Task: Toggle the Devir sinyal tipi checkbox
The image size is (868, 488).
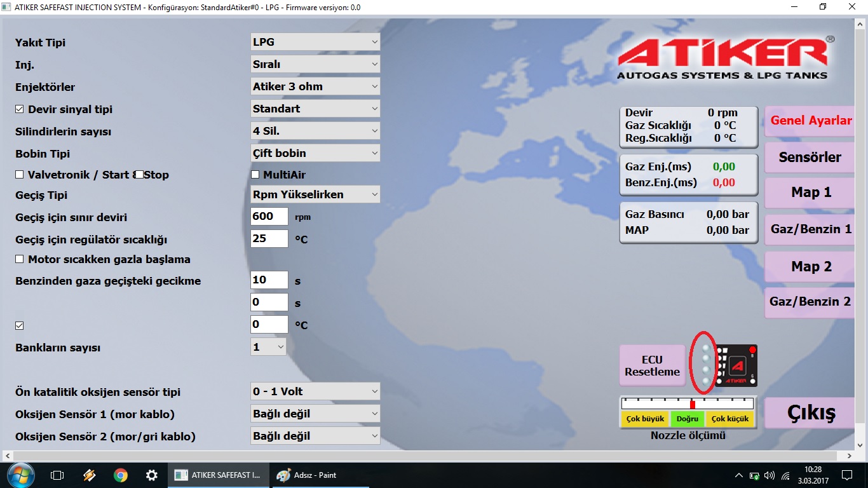Action: point(19,109)
